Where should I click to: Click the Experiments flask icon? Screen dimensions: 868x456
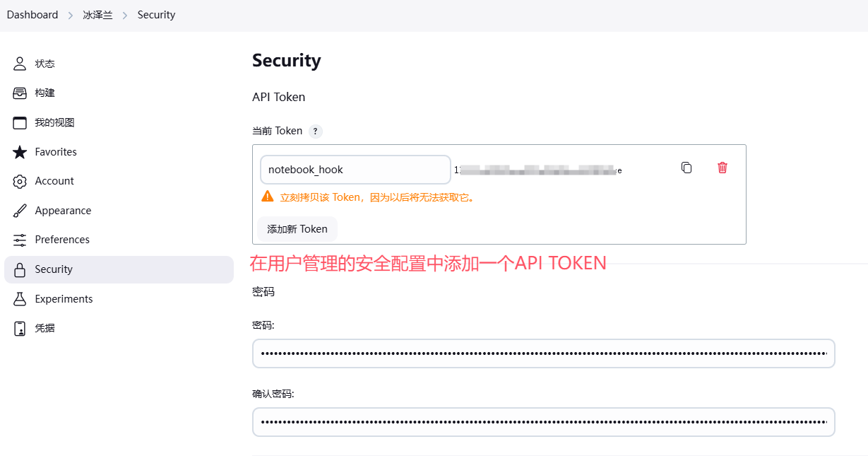(x=20, y=299)
